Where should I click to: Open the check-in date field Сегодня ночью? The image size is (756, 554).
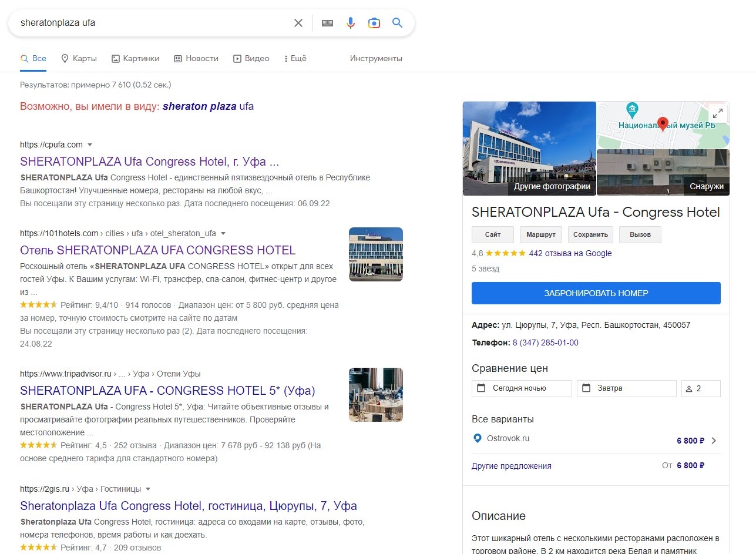point(522,388)
